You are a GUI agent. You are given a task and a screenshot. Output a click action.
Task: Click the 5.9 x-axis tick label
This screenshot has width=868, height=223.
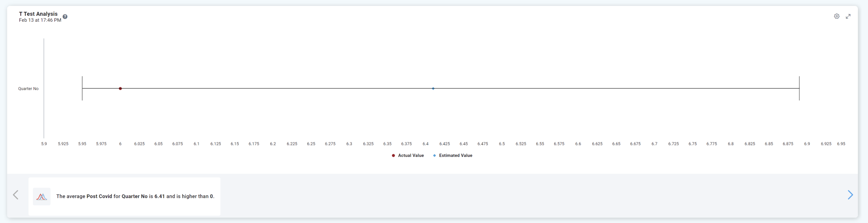point(44,144)
